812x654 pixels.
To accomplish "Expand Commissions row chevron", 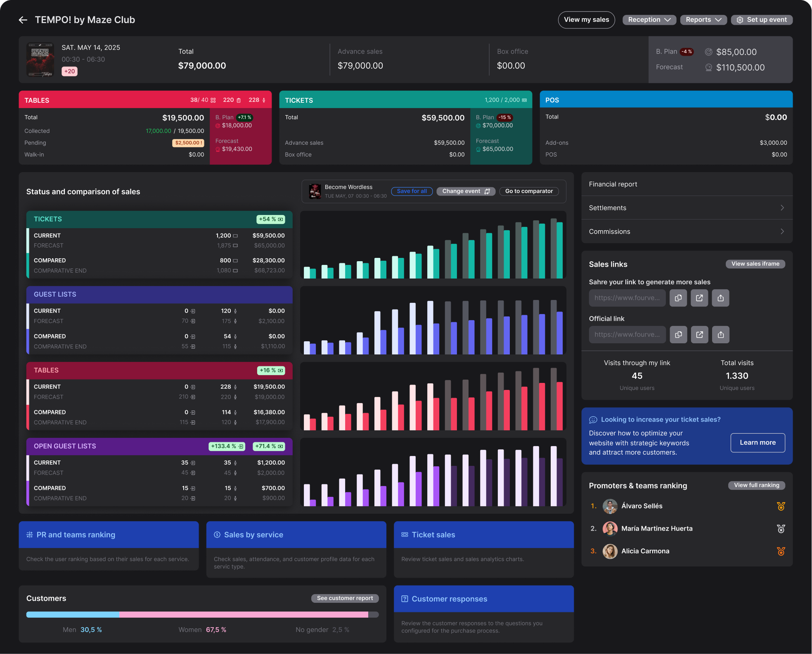I will tap(782, 231).
